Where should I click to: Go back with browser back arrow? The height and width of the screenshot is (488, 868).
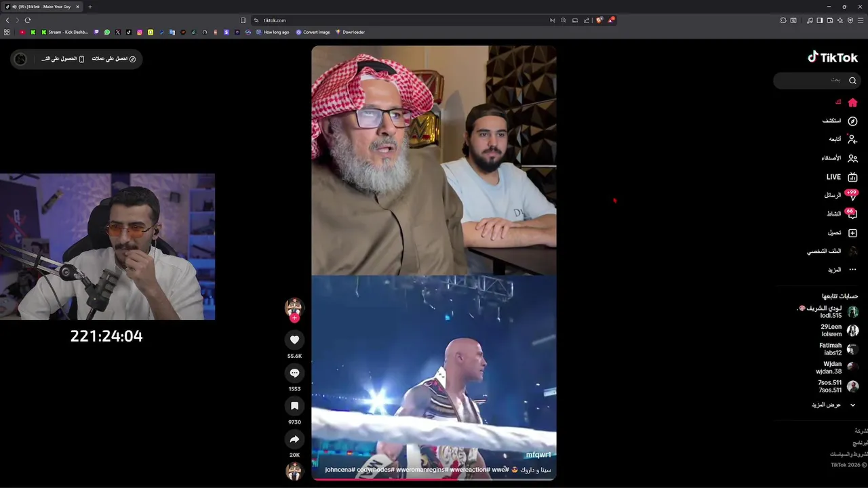tap(7, 20)
